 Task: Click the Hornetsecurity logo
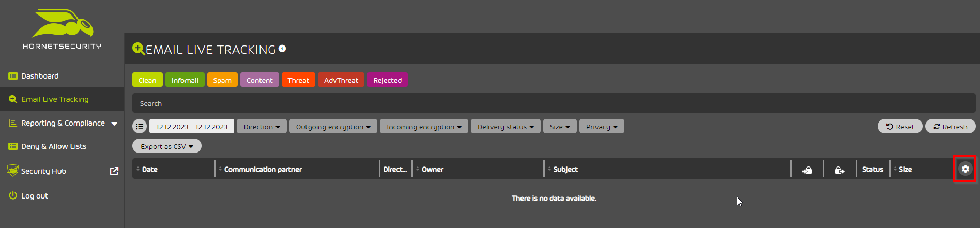click(x=62, y=29)
